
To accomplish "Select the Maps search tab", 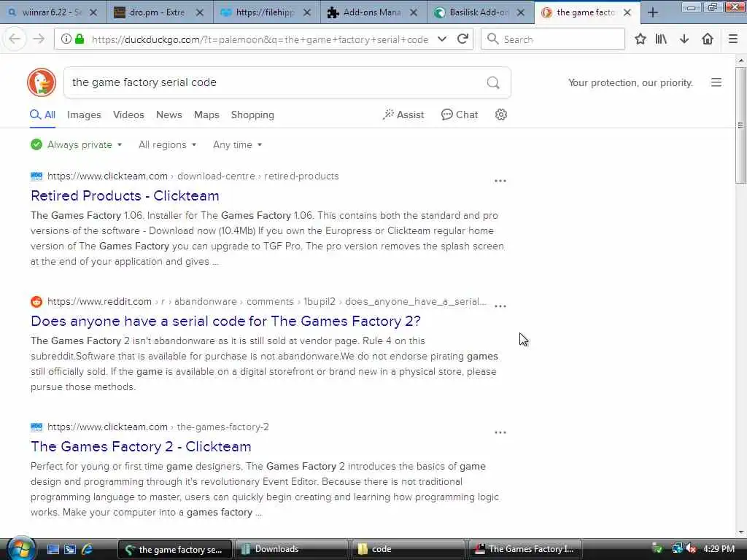I will click(206, 114).
